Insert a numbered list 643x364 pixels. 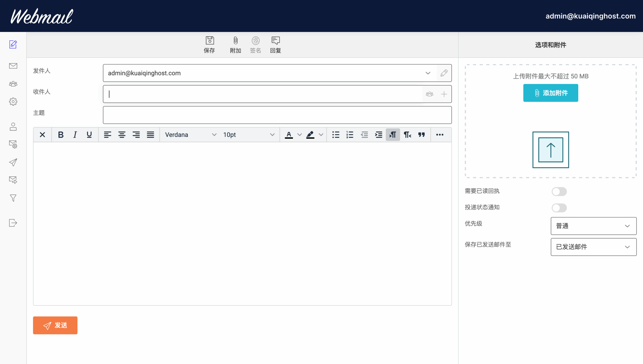(x=350, y=135)
